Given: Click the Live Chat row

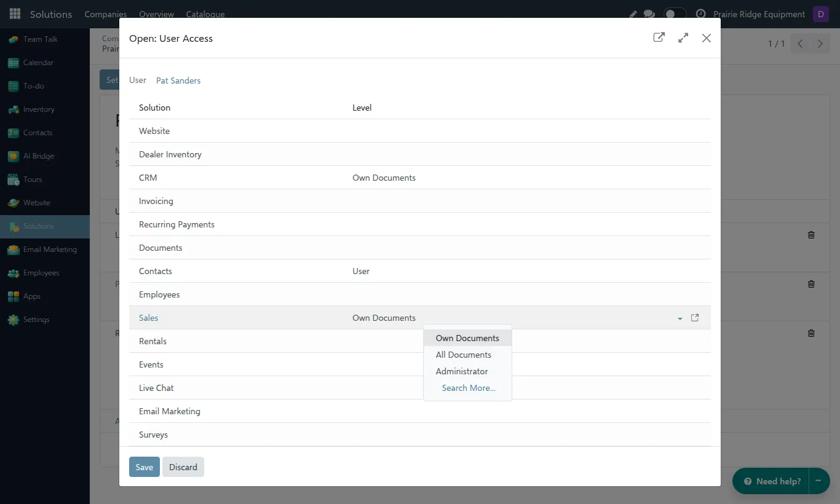Looking at the screenshot, I should 420,388.
